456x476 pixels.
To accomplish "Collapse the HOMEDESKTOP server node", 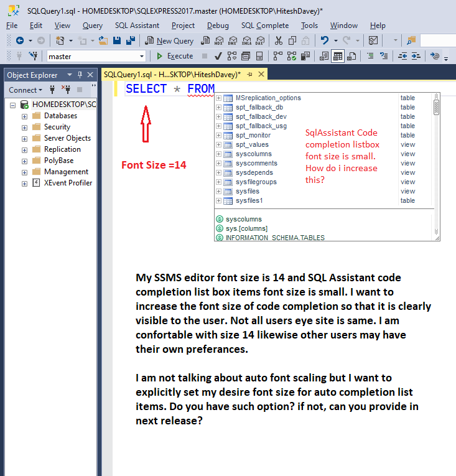I will click(12, 105).
